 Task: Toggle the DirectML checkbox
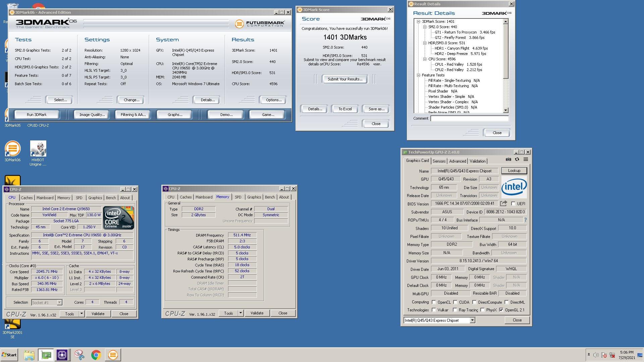506,302
